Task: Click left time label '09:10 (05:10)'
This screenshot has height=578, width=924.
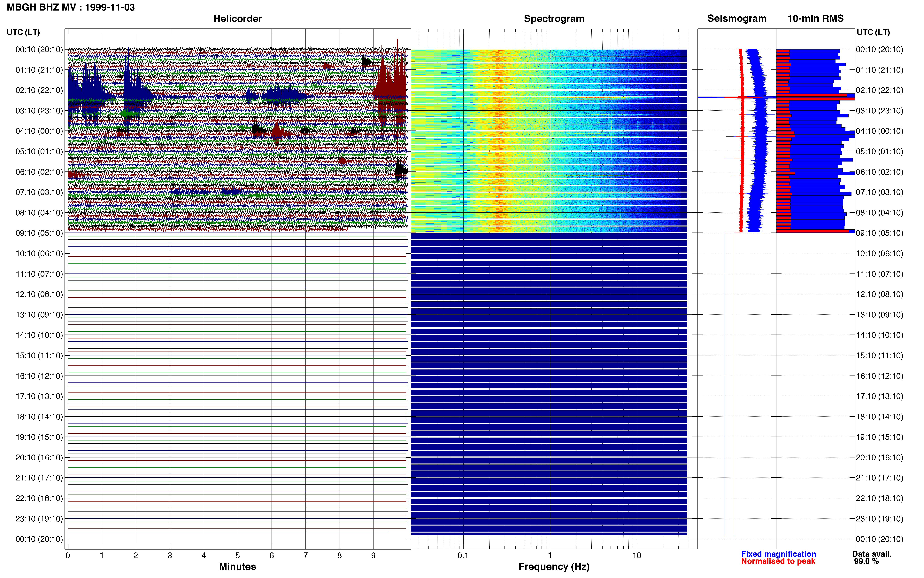Action: pyautogui.click(x=39, y=233)
